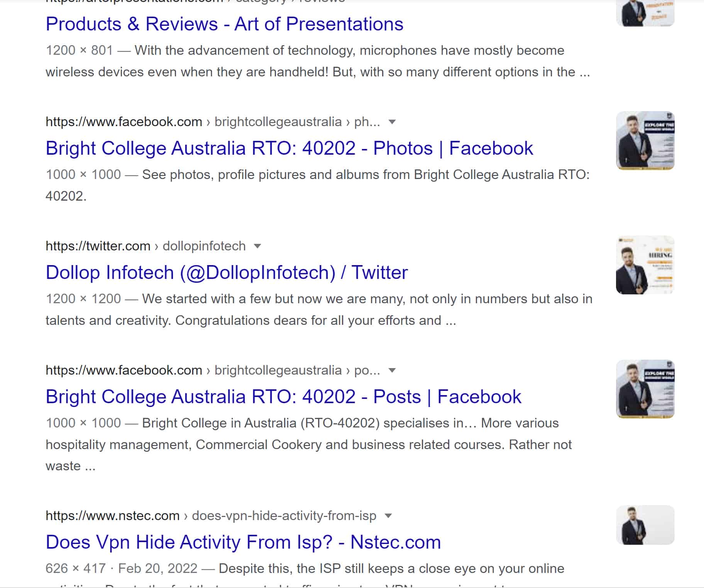Expand dropdown arrow beside Facebook photos URL

click(x=392, y=122)
